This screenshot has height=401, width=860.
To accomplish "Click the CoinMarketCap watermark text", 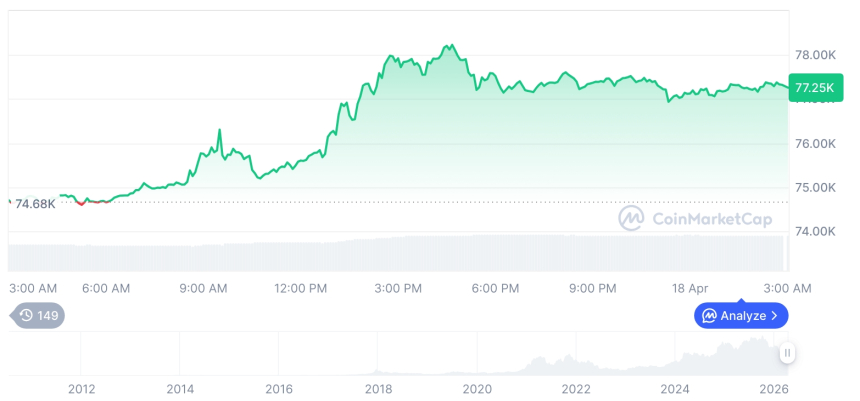I will (710, 218).
